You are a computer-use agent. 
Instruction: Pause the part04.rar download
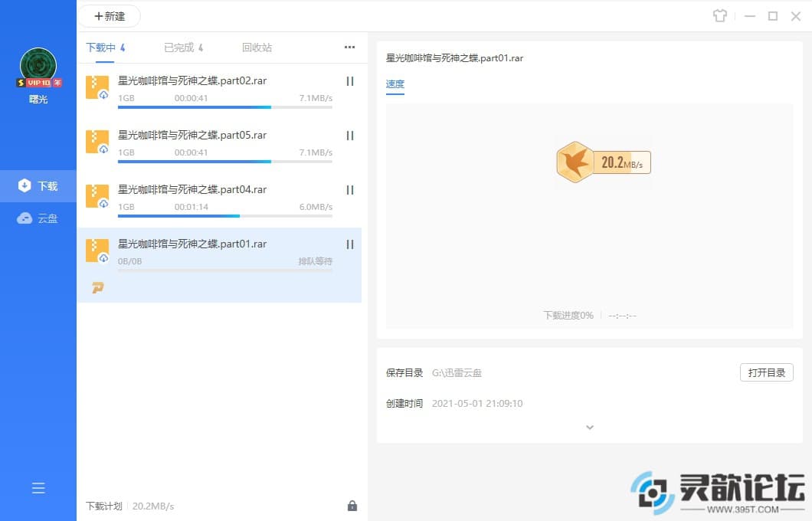click(349, 190)
